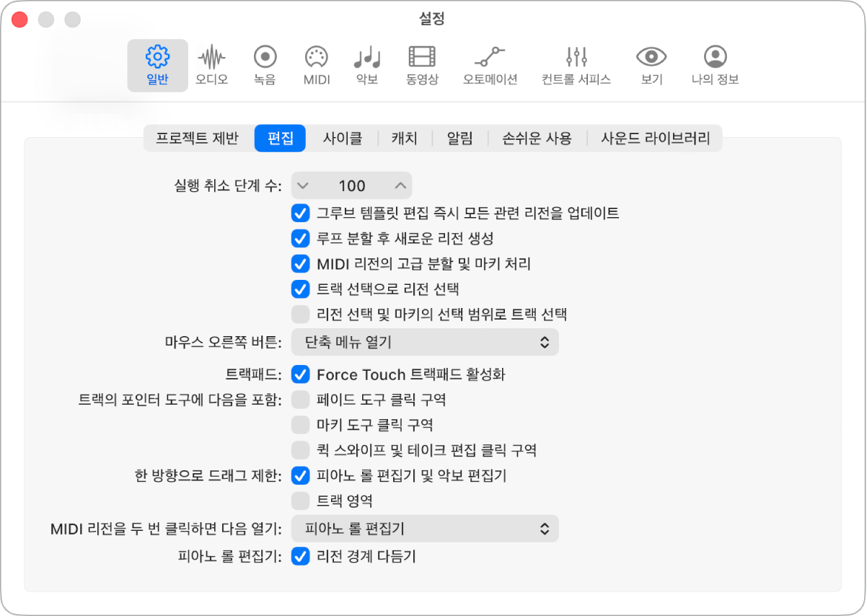The image size is (867, 616).
Task: Select the 오토메이션 settings icon
Action: coord(490,65)
